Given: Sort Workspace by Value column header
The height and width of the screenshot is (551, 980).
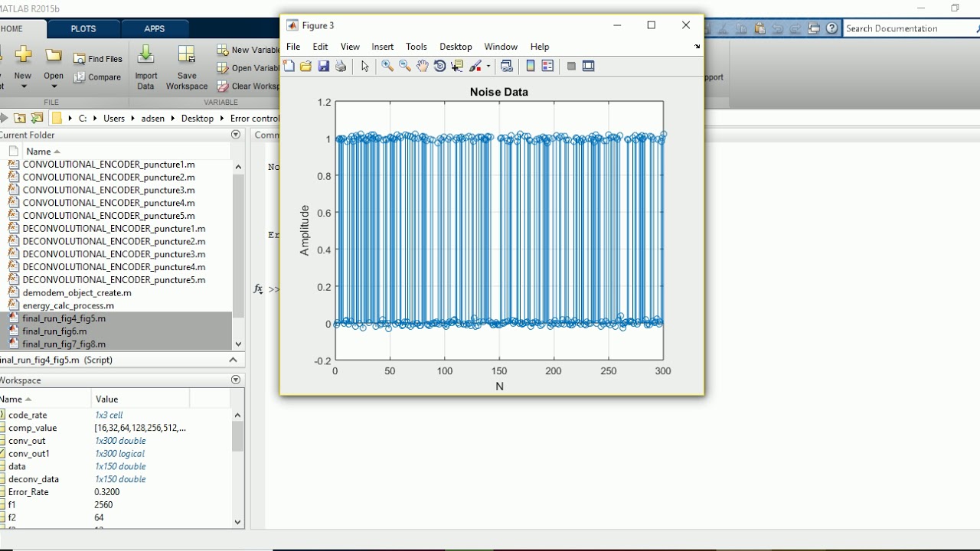Looking at the screenshot, I should (x=140, y=399).
